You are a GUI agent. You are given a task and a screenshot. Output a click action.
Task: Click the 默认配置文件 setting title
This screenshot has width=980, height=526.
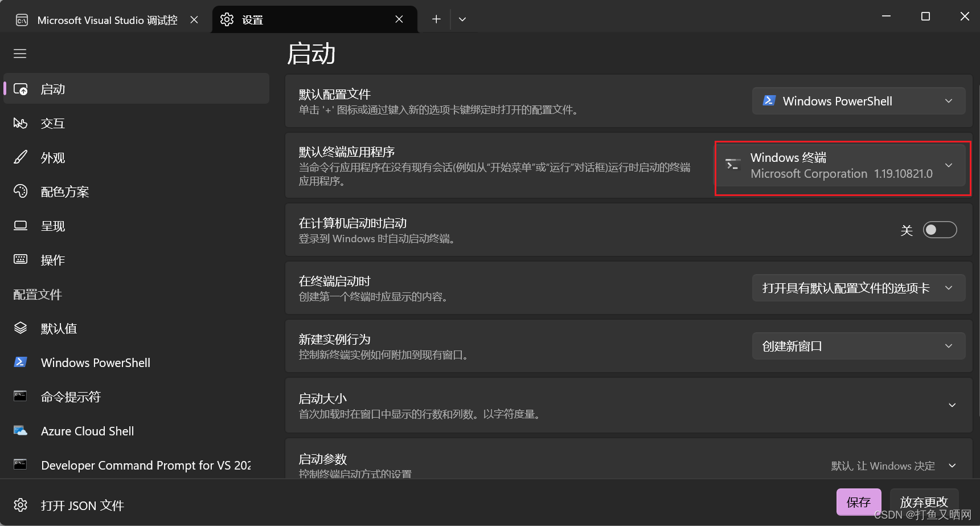pyautogui.click(x=335, y=94)
